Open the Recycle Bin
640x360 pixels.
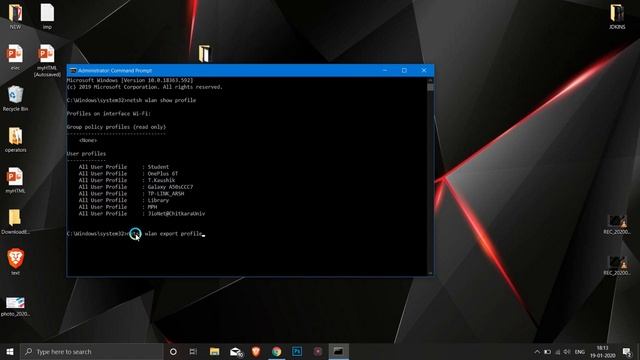coord(15,98)
